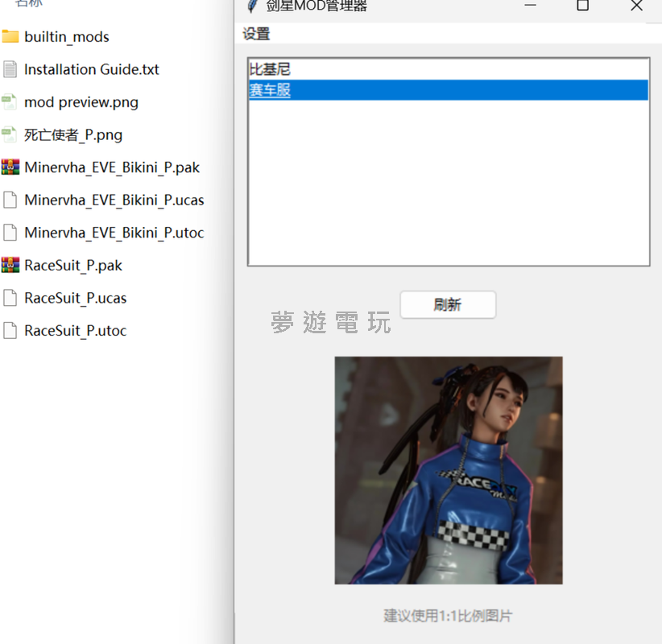Click the RaceSuit_P.ucas file icon
662x644 pixels.
point(10,298)
